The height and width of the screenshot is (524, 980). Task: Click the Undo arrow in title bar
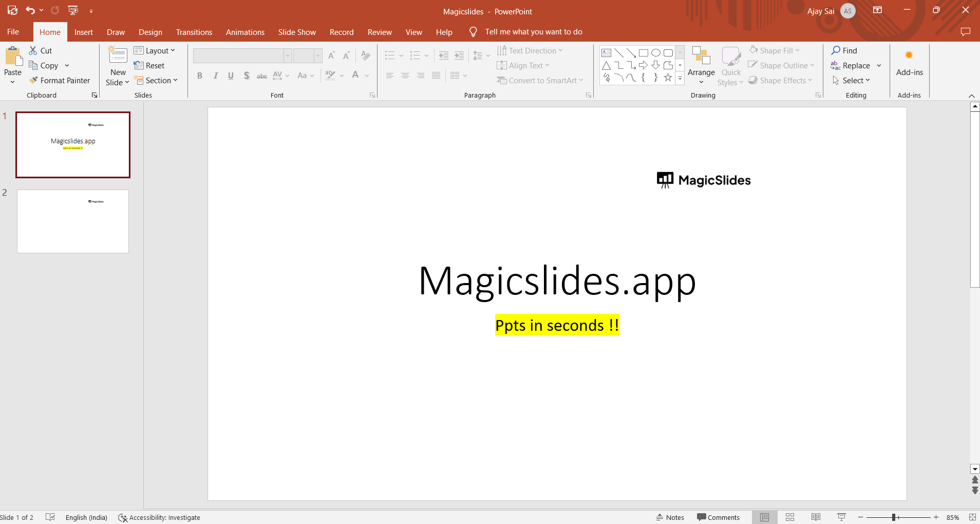point(30,10)
